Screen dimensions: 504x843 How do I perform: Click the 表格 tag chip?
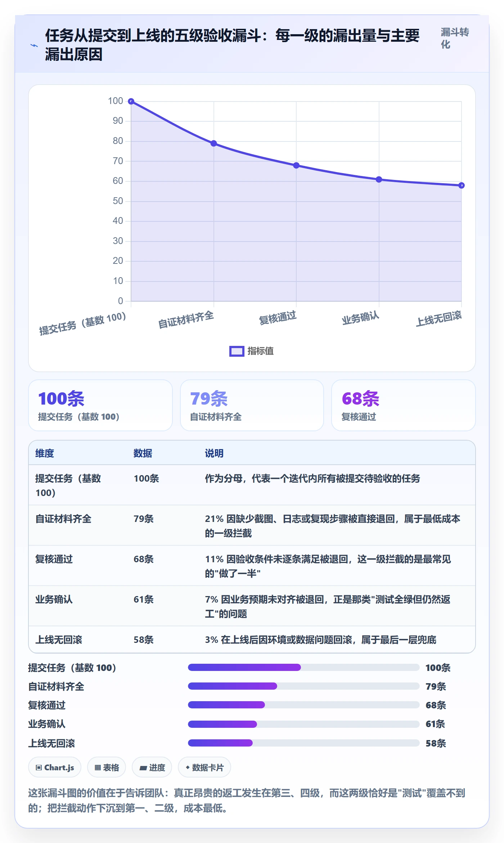107,767
